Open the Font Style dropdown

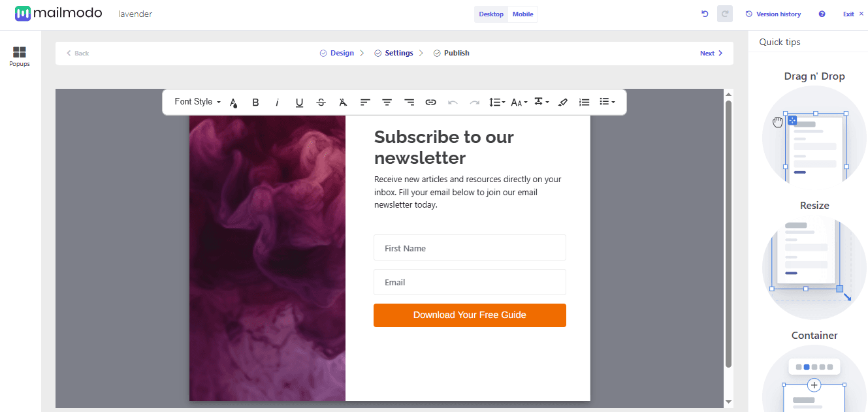point(195,102)
